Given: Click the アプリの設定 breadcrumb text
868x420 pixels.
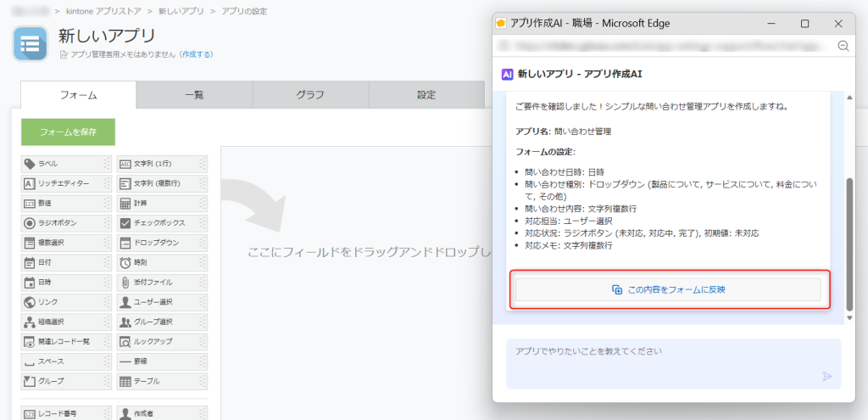Looking at the screenshot, I should [244, 11].
